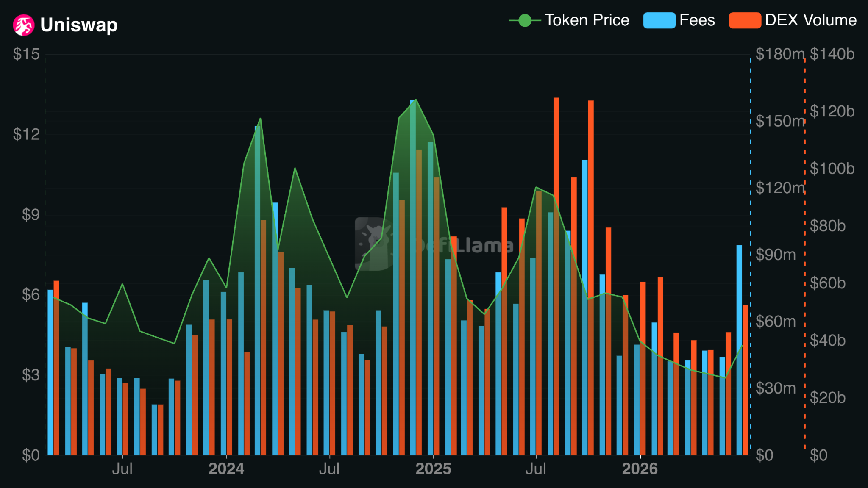
Task: Click the $9 left axis label
Action: [x=31, y=215]
